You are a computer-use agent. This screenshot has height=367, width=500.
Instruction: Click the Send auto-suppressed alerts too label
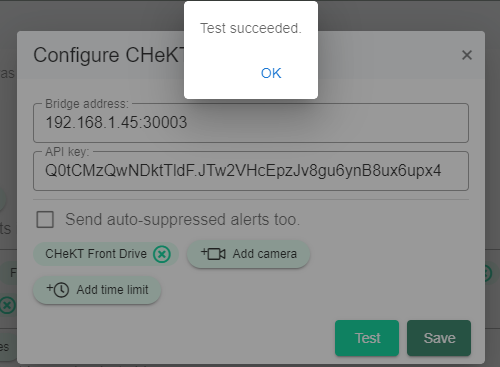pyautogui.click(x=182, y=219)
